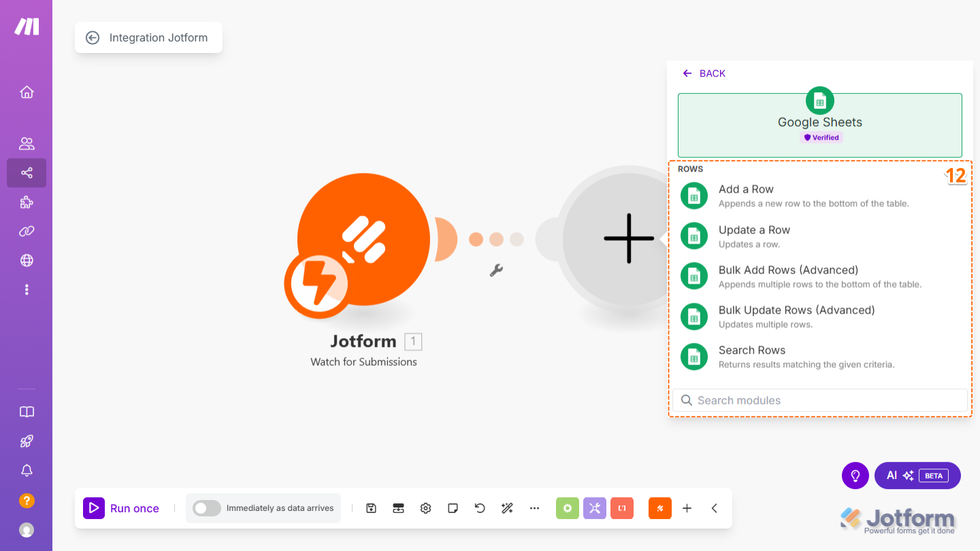This screenshot has height=551, width=980.
Task: Click the notifications bell icon
Action: (27, 470)
